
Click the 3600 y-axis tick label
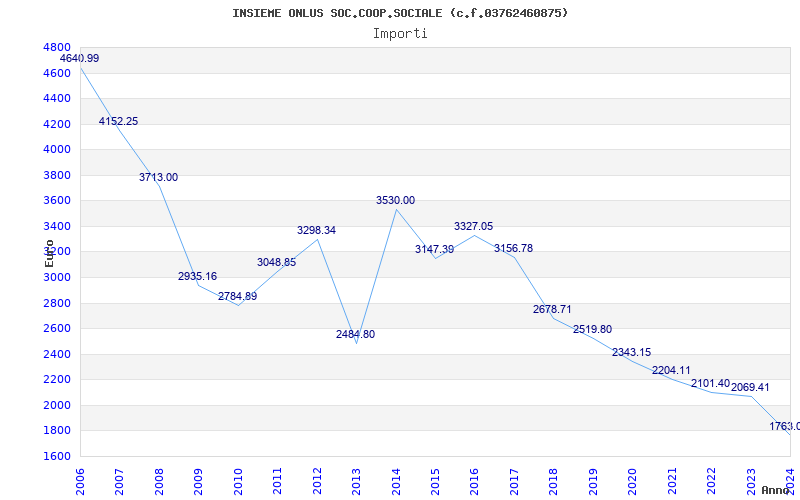click(x=57, y=201)
